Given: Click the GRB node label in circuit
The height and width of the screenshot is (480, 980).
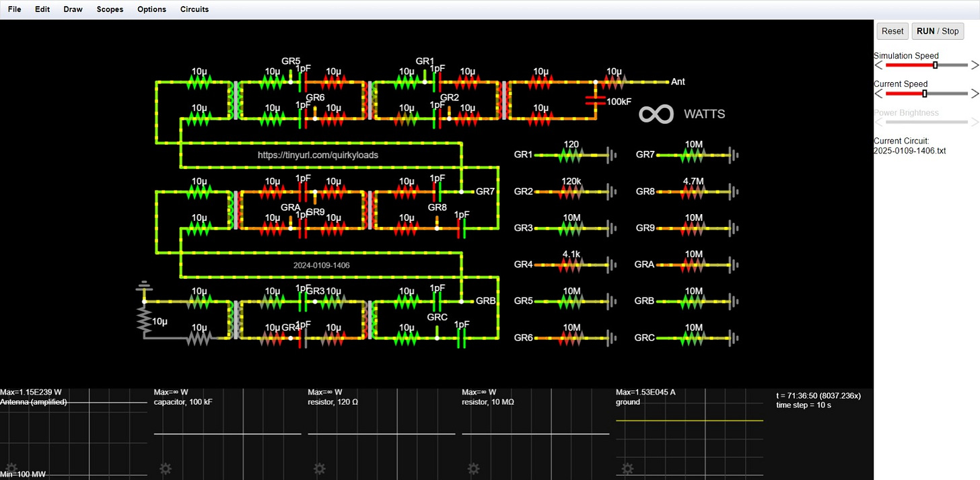Looking at the screenshot, I should click(486, 301).
